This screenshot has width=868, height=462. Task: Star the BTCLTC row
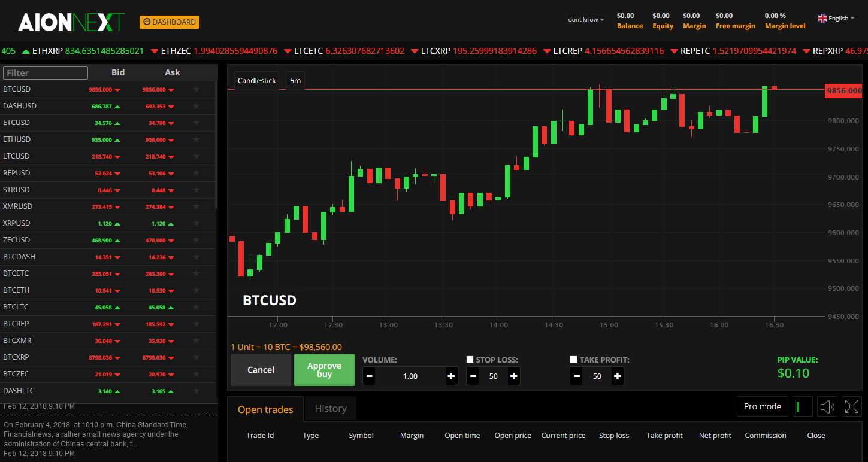point(196,307)
